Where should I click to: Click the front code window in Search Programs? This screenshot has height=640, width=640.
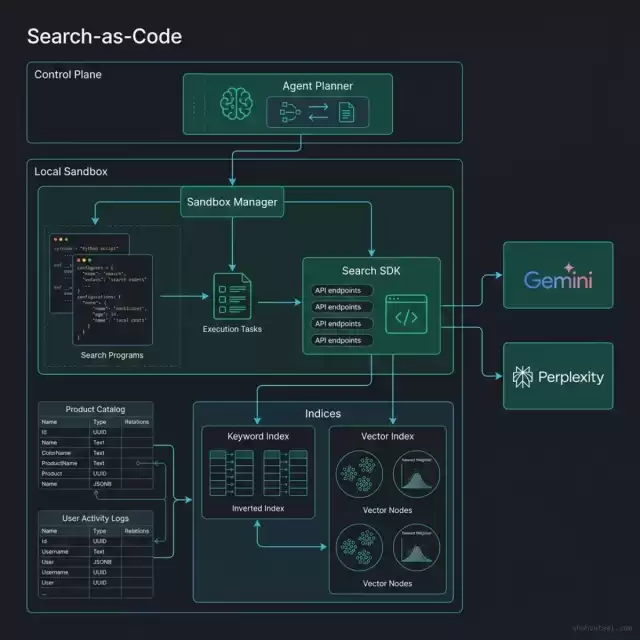coord(113,300)
